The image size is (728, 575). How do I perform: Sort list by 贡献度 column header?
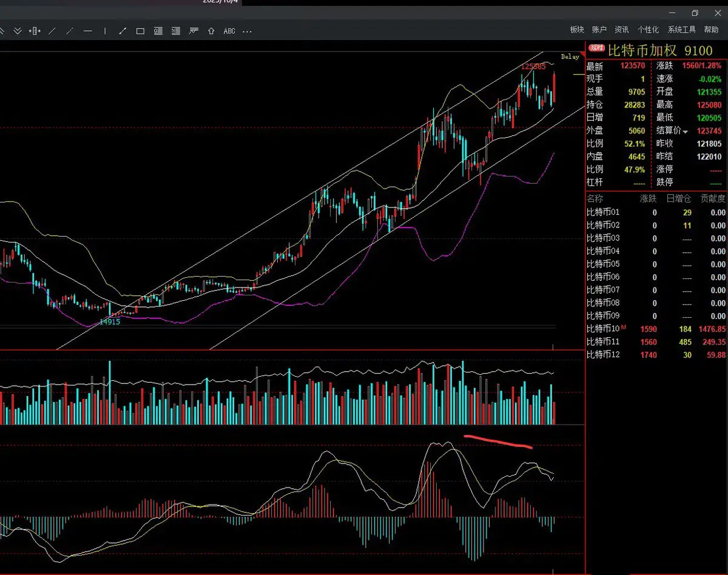(712, 198)
